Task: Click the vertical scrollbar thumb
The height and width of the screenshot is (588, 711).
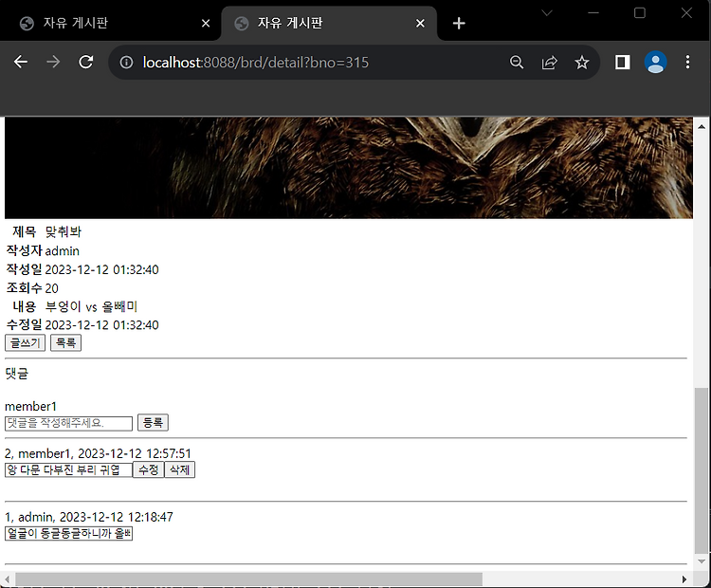Action: point(702,470)
